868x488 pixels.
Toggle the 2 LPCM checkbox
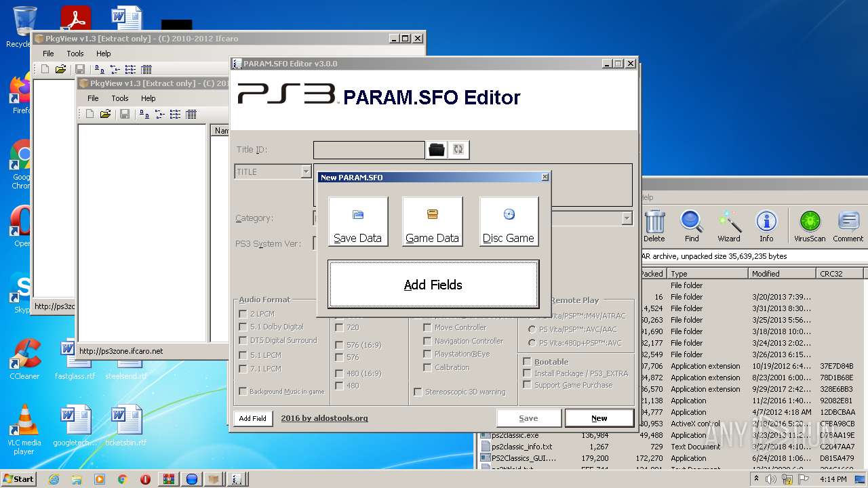(x=243, y=314)
